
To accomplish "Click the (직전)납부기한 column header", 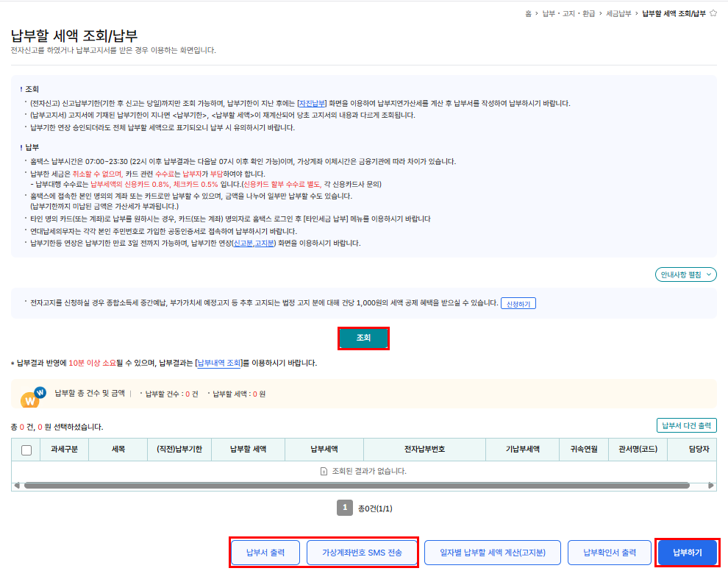I will click(179, 450).
